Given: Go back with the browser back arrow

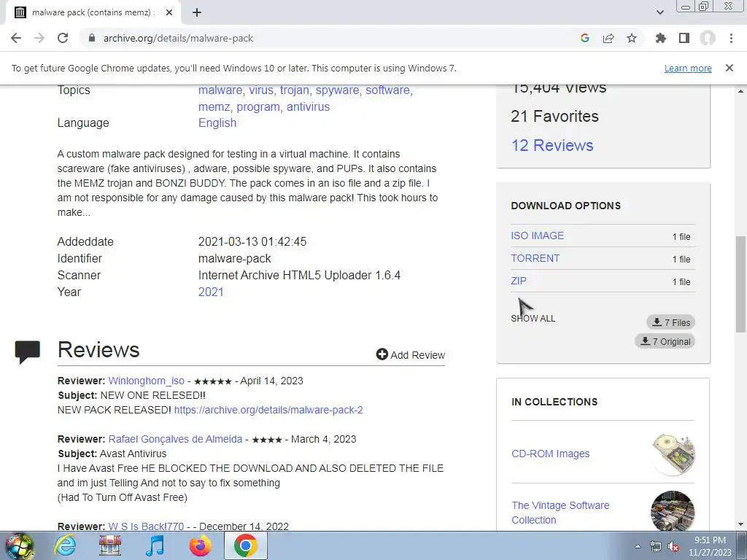Looking at the screenshot, I should pos(16,38).
